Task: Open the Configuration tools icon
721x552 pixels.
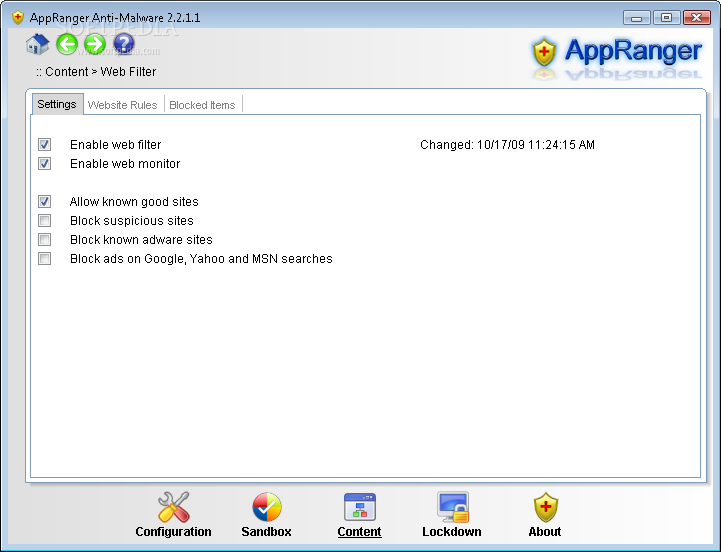Action: pos(173,507)
